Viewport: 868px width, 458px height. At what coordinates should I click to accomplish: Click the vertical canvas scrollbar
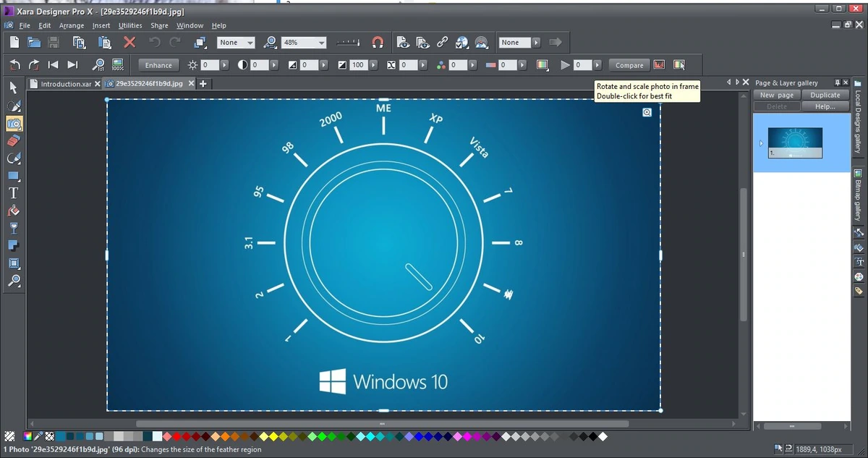point(743,255)
